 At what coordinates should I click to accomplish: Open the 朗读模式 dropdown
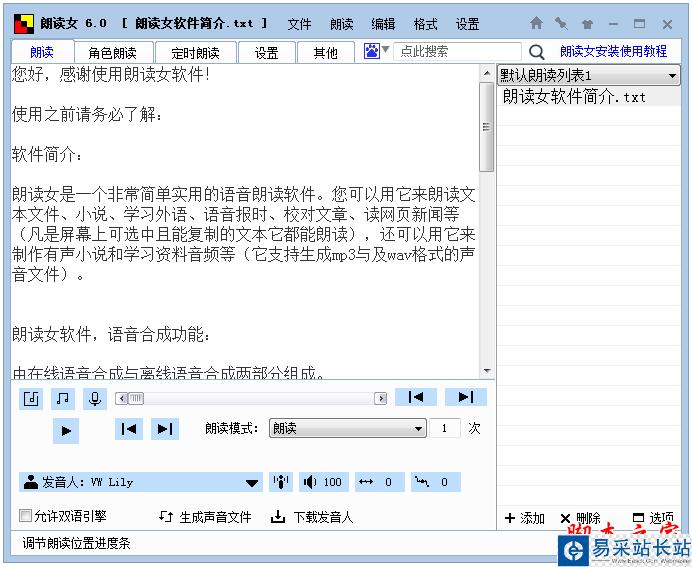(348, 428)
